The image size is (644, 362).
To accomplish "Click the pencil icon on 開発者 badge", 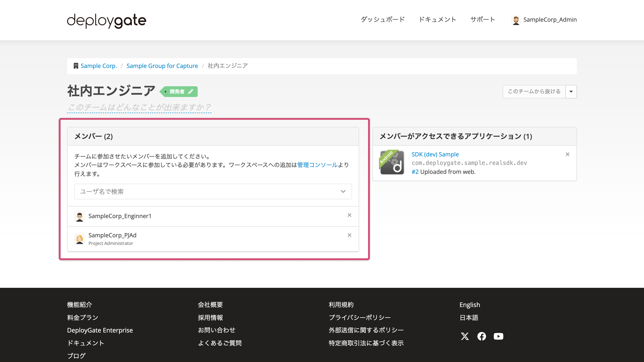I will coord(191,92).
